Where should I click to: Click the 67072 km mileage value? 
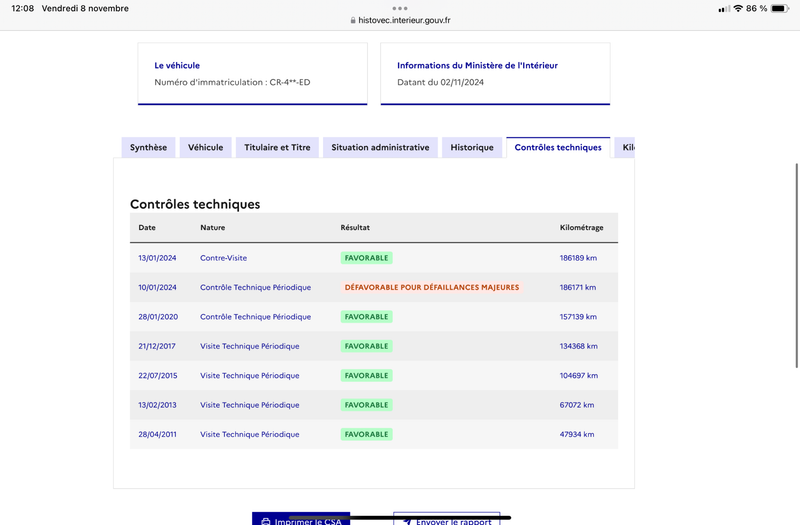[577, 405]
